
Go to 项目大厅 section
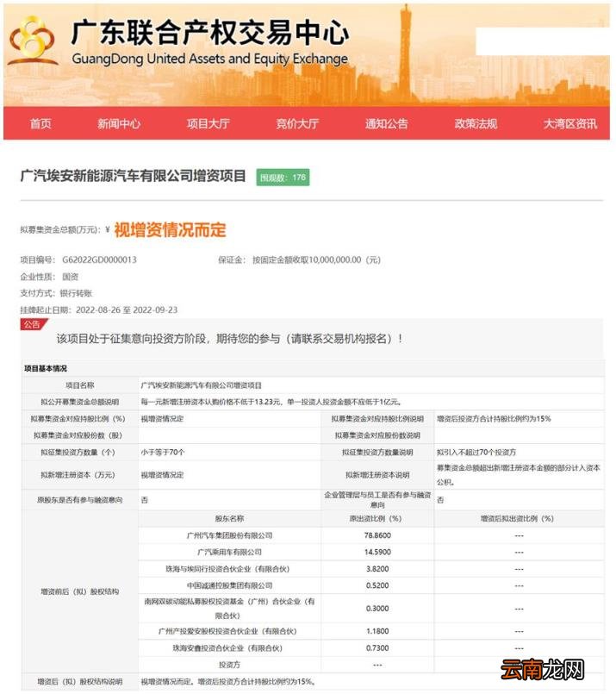[x=208, y=123]
